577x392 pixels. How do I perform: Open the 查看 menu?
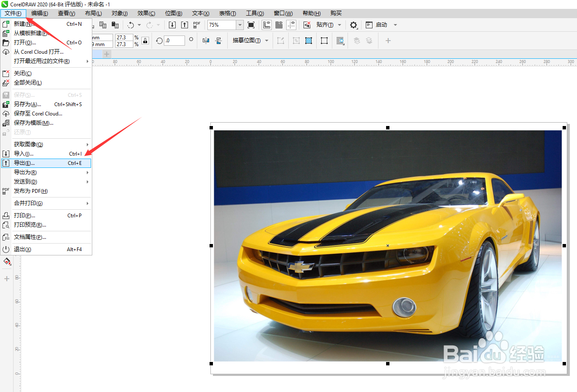tap(66, 14)
